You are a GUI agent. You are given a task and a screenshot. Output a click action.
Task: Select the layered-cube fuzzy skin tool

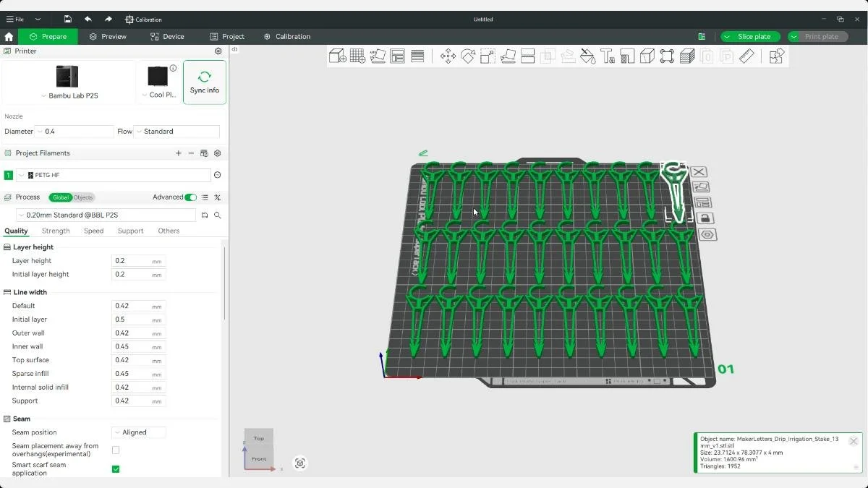687,56
